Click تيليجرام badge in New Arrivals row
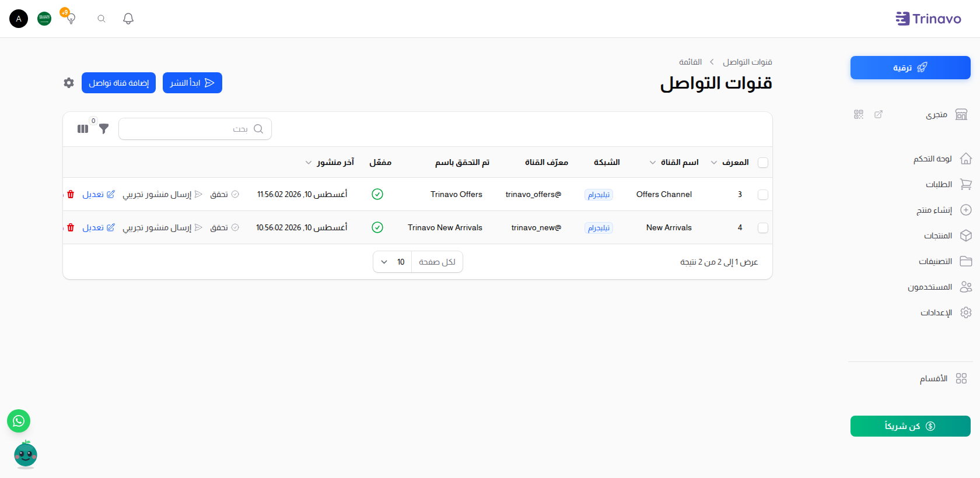This screenshot has width=980, height=478. (598, 228)
